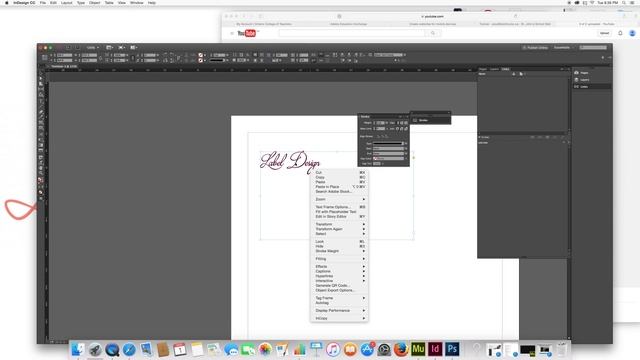640x360 pixels.
Task: Select the Selection tool in Tools panel
Action: point(41,74)
